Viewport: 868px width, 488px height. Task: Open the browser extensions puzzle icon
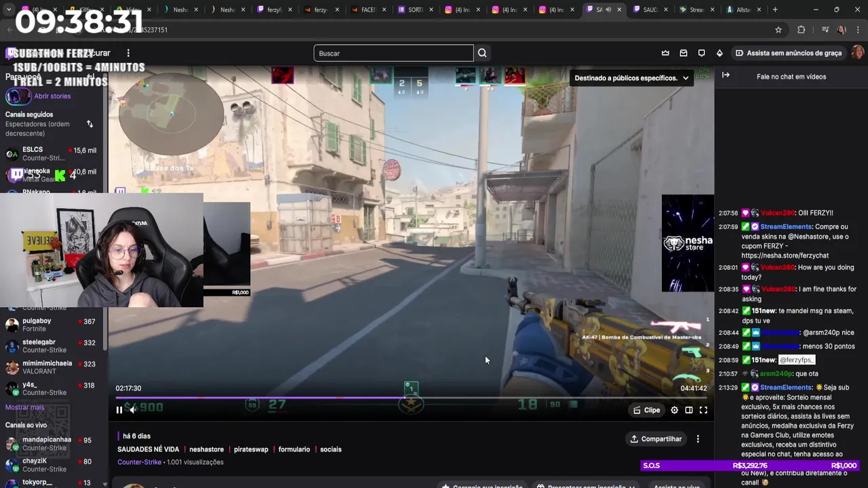point(801,30)
